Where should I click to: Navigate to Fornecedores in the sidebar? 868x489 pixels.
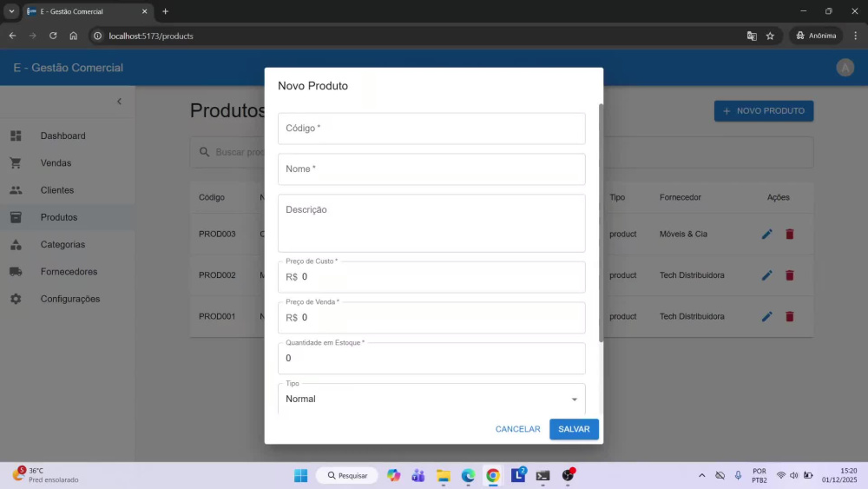click(69, 271)
